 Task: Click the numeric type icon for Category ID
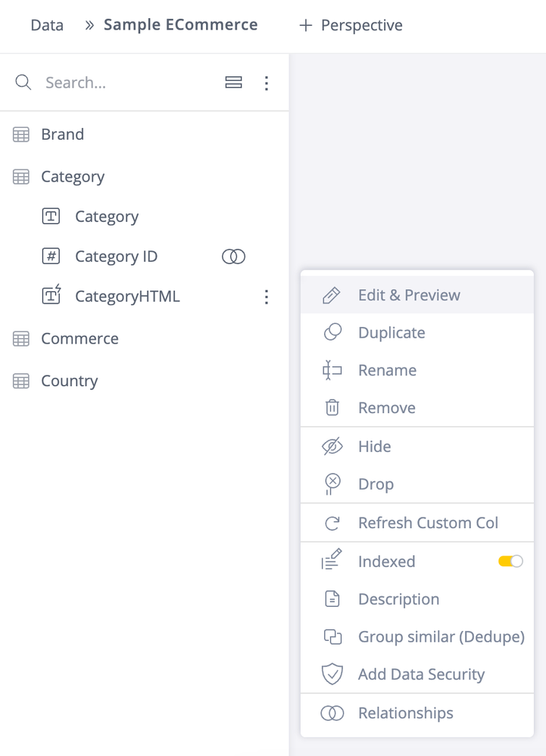(x=51, y=257)
